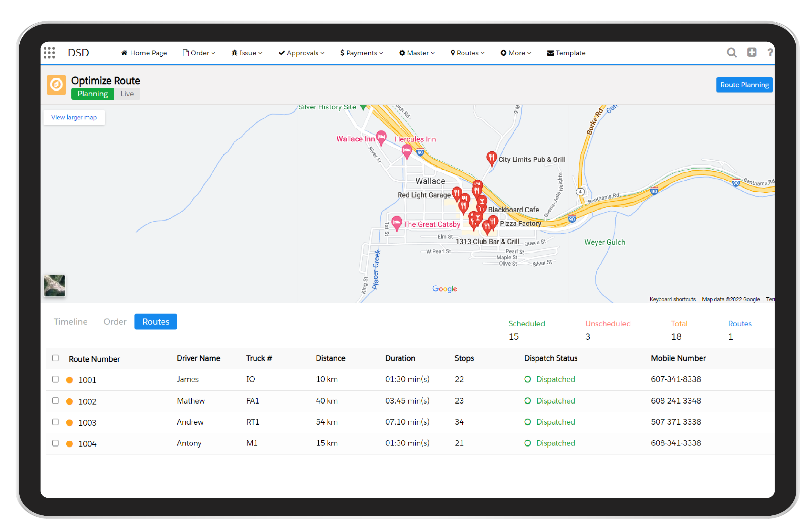Click the add plus icon in header

click(x=752, y=52)
